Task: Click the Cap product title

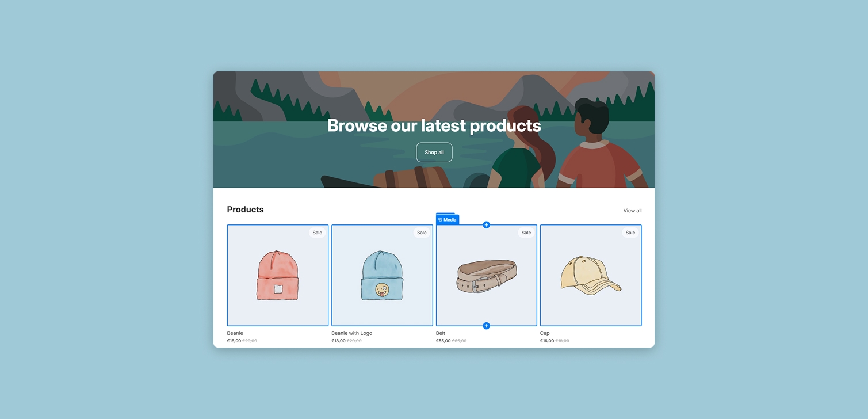Action: pyautogui.click(x=544, y=333)
